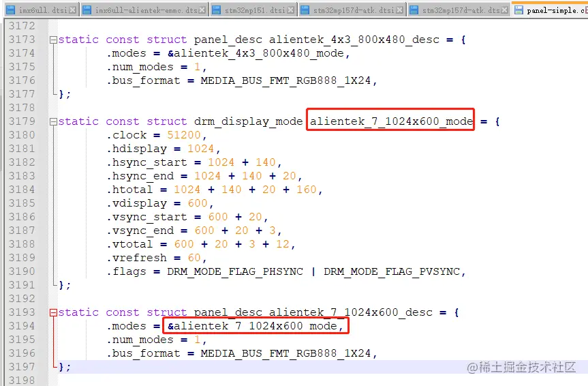The width and height of the screenshot is (588, 386).
Task: Click on '.hsync_start' in the code
Action: (146, 162)
